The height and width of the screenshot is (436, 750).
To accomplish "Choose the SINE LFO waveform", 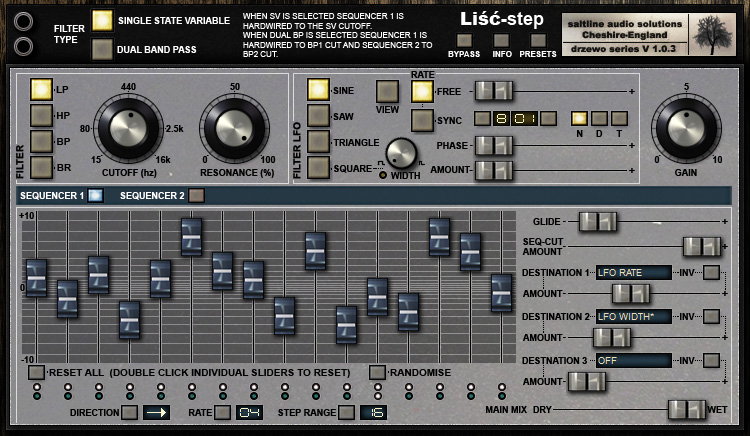I will coord(319,90).
